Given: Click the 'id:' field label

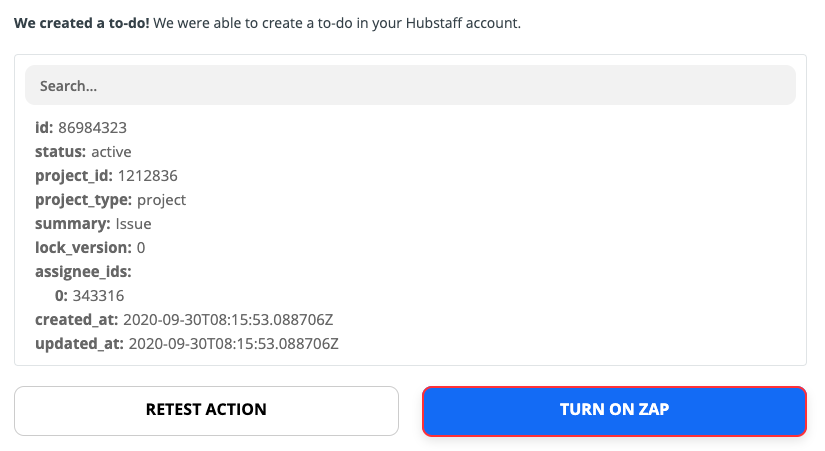Looking at the screenshot, I should (x=44, y=128).
